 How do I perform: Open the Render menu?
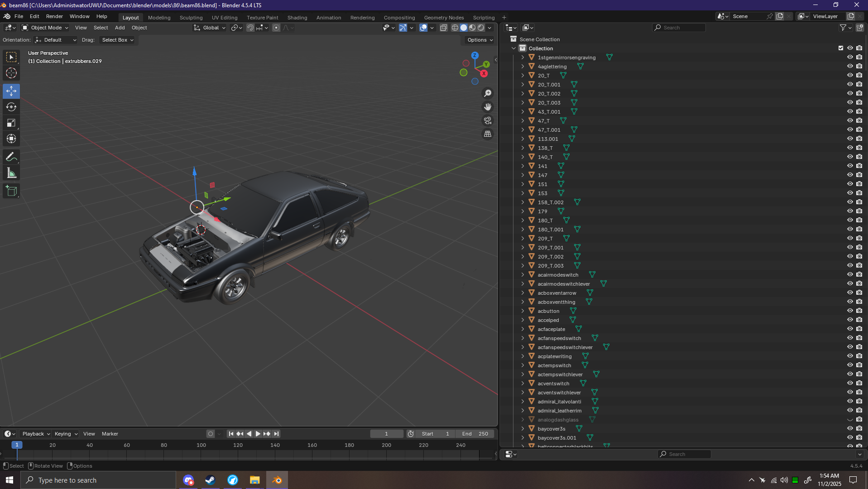click(54, 16)
